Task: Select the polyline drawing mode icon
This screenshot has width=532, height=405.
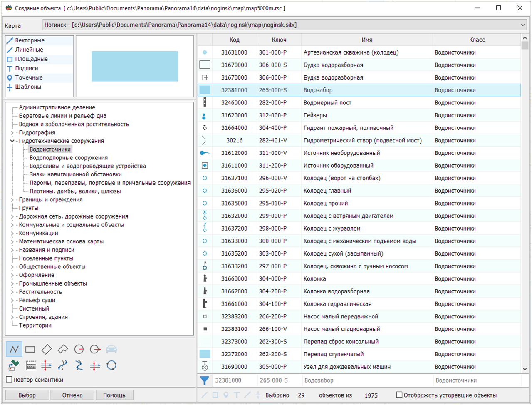Action: pyautogui.click(x=14, y=349)
